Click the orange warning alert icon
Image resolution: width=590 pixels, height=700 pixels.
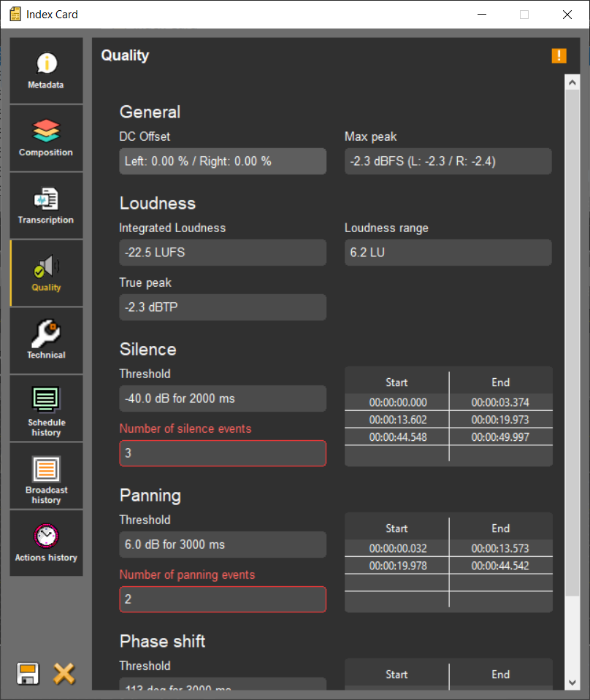click(x=559, y=55)
